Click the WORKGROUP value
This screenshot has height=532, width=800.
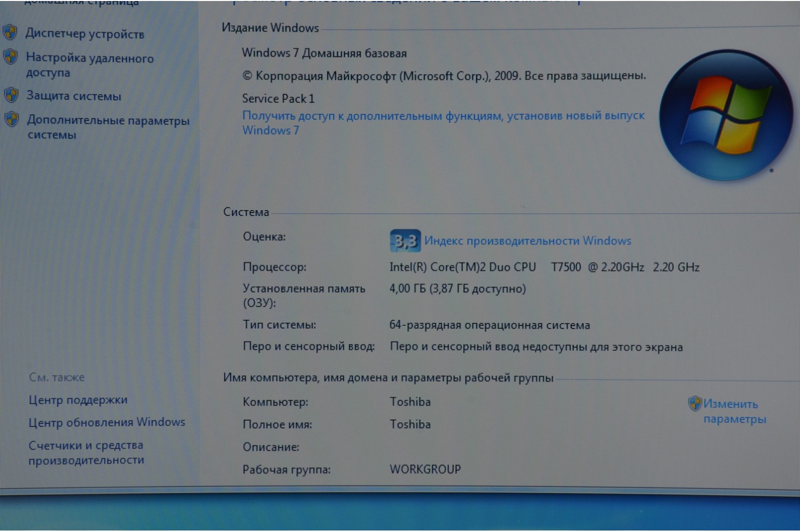coord(425,469)
